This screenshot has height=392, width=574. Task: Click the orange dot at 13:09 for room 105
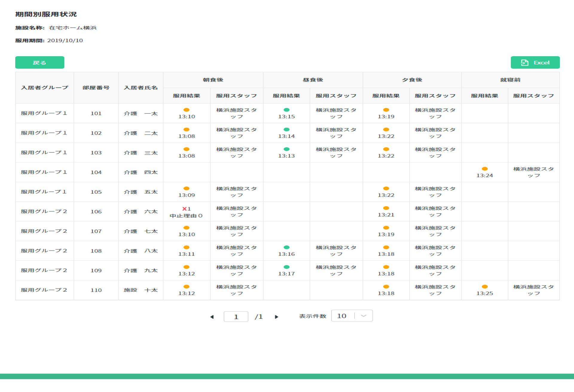[187, 188]
